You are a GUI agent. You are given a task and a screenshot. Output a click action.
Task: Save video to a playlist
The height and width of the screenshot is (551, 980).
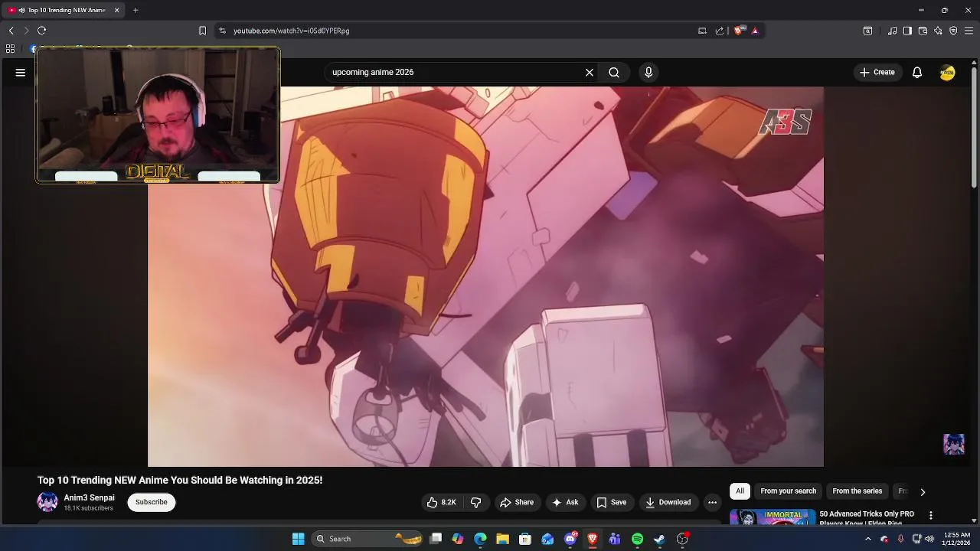click(612, 502)
